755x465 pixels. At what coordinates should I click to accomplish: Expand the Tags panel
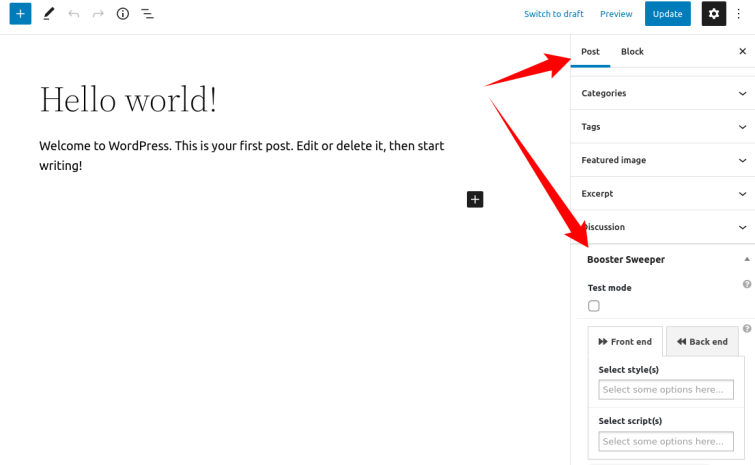coord(663,127)
